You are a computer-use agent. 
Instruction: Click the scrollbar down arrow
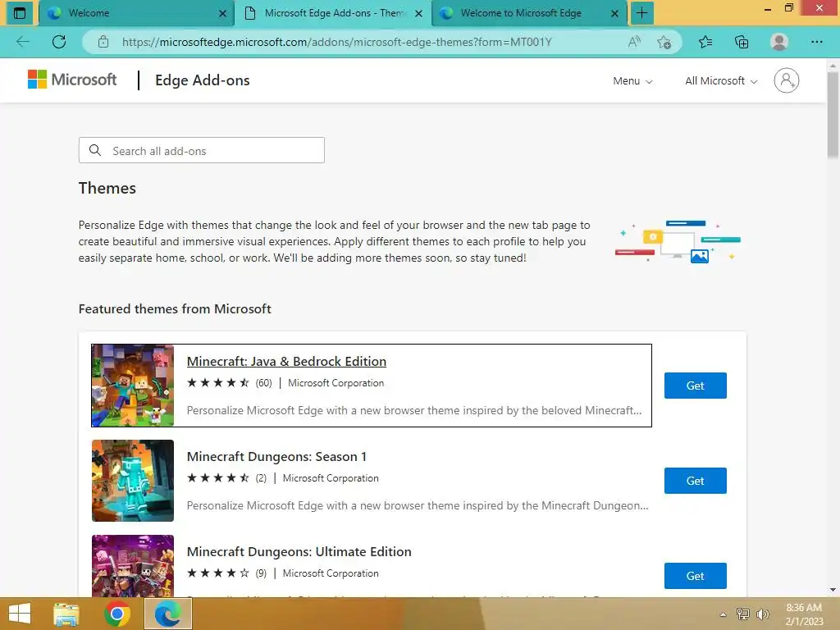(833, 591)
